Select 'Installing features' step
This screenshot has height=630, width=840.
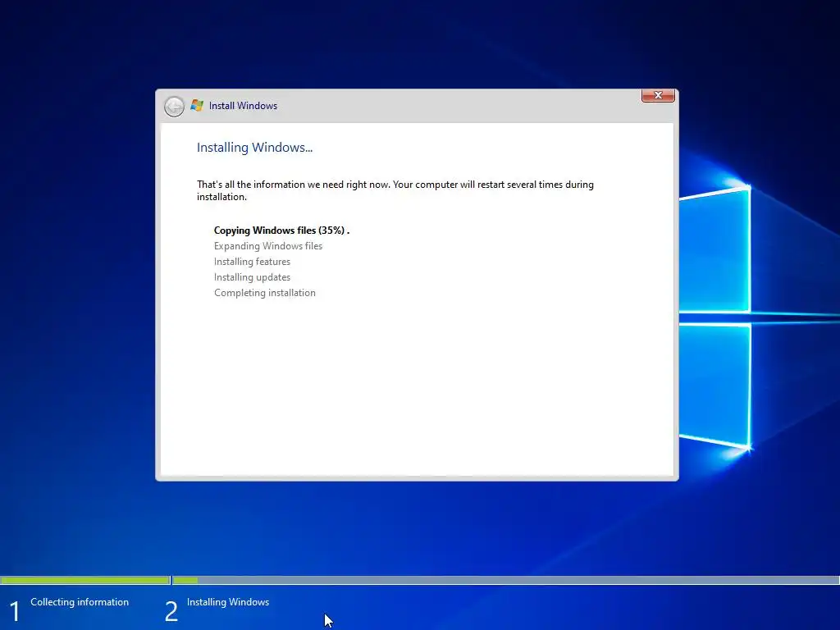pyautogui.click(x=252, y=262)
